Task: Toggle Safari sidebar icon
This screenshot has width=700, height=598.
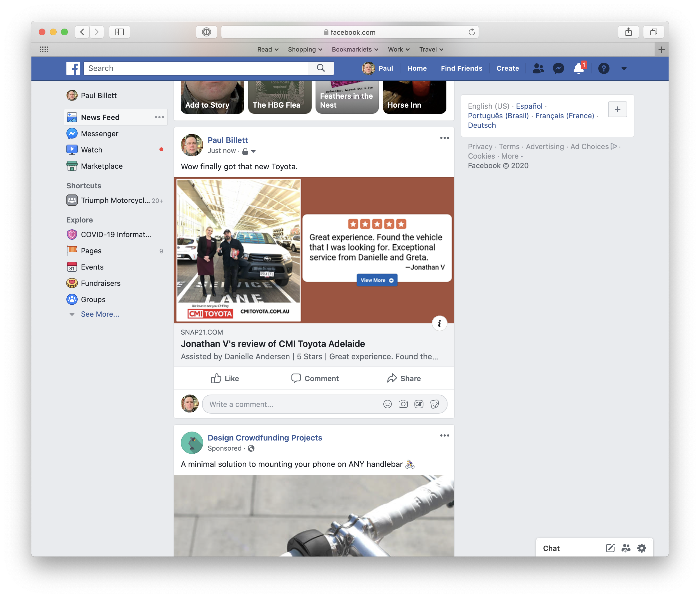Action: 120,32
